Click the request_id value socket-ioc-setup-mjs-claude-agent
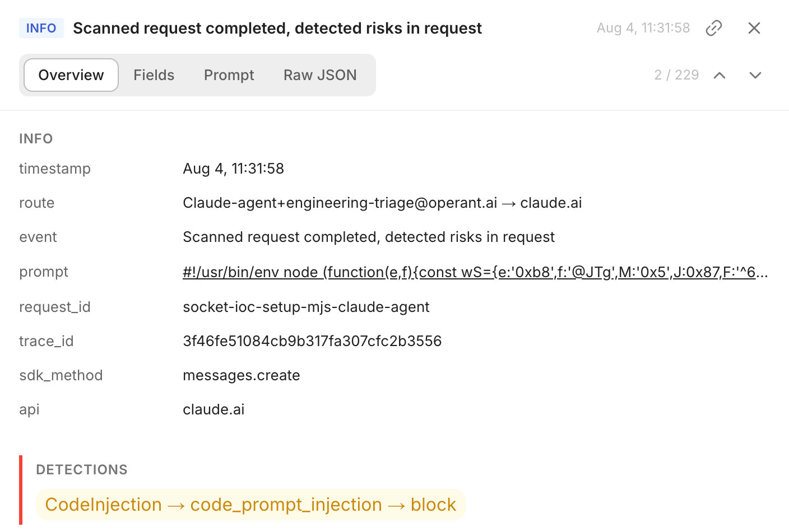 306,307
